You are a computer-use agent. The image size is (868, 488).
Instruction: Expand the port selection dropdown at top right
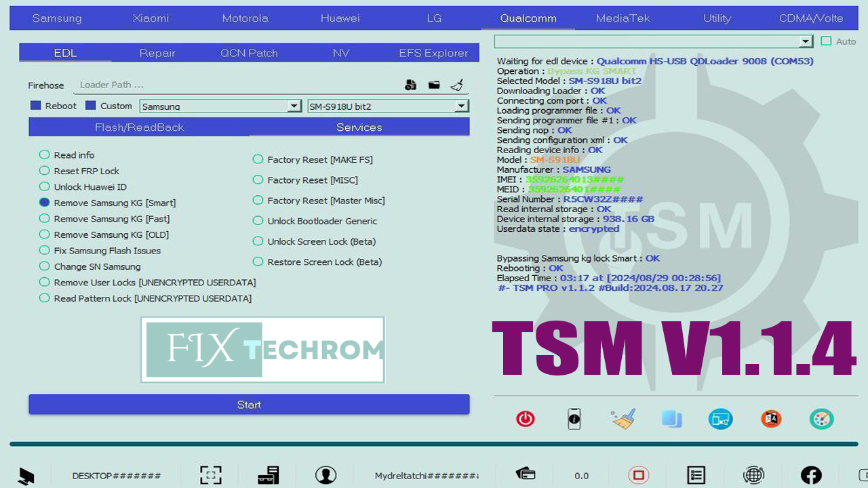tap(806, 41)
